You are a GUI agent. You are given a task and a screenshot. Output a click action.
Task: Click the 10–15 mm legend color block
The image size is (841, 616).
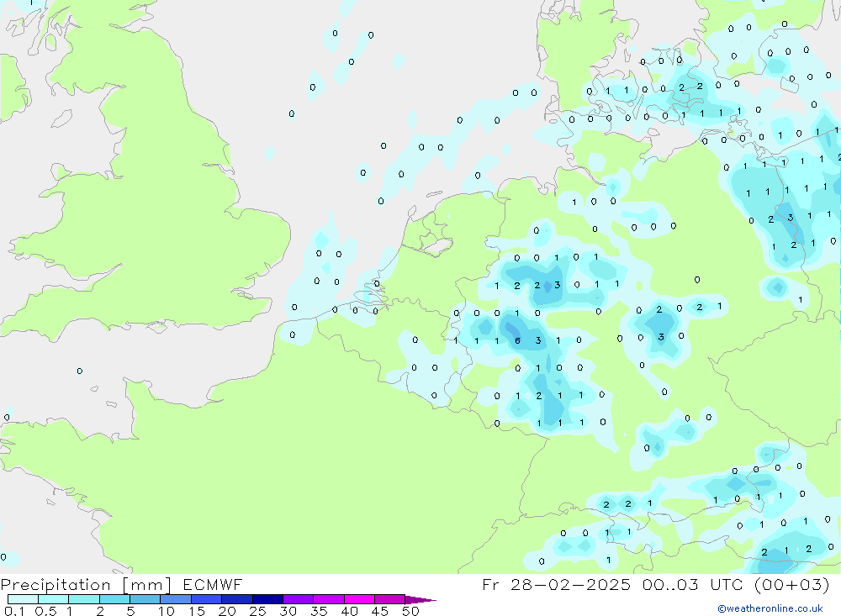[x=176, y=599]
